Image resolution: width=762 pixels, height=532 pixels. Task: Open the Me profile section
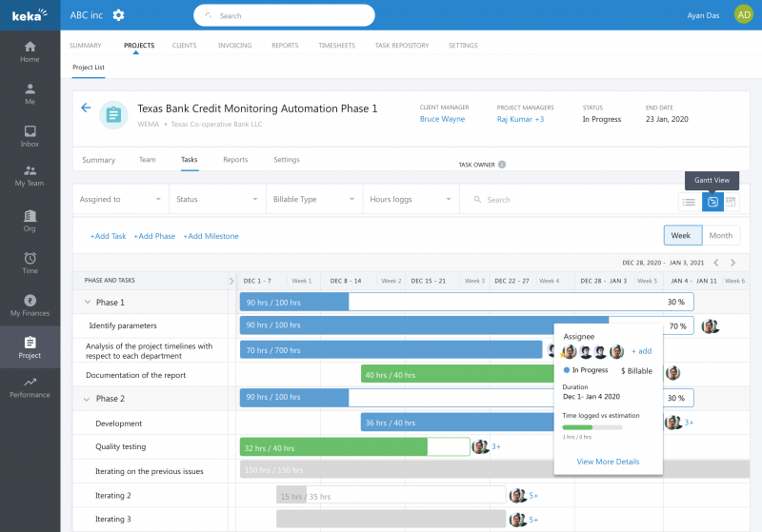click(30, 94)
